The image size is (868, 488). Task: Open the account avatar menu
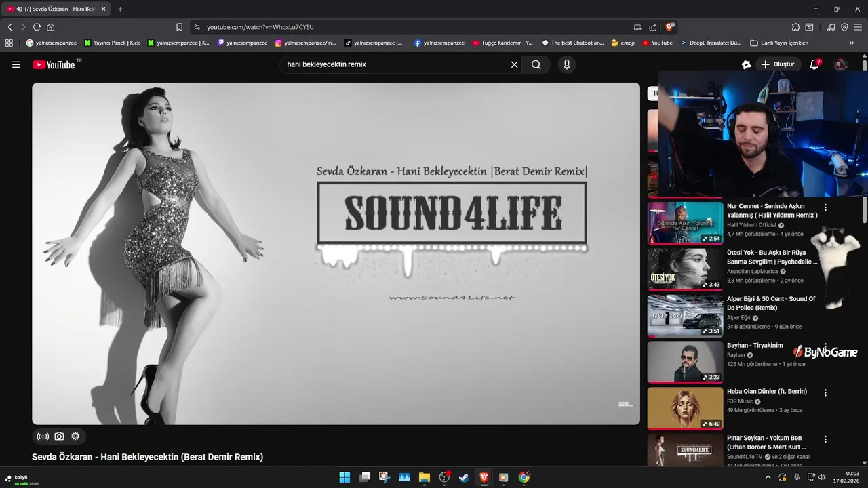840,64
